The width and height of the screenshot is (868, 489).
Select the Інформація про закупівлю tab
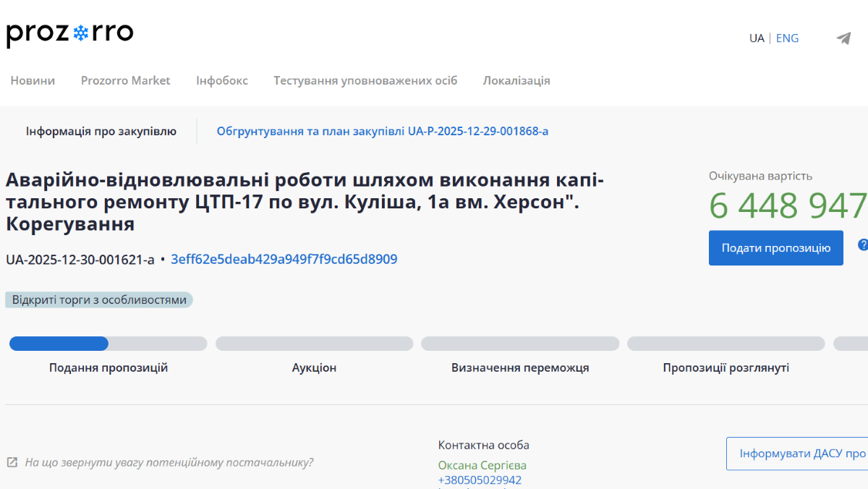coord(101,131)
